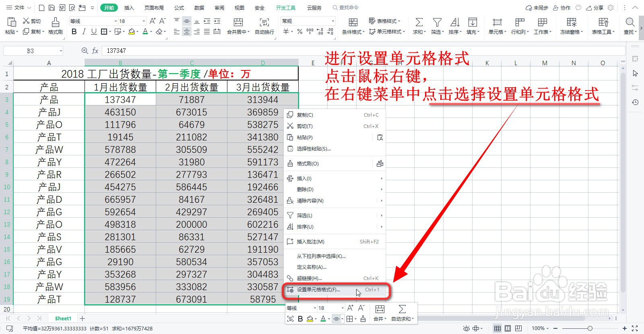
Task: Click mini toolbar Merge (合并) button
Action: pos(380,313)
